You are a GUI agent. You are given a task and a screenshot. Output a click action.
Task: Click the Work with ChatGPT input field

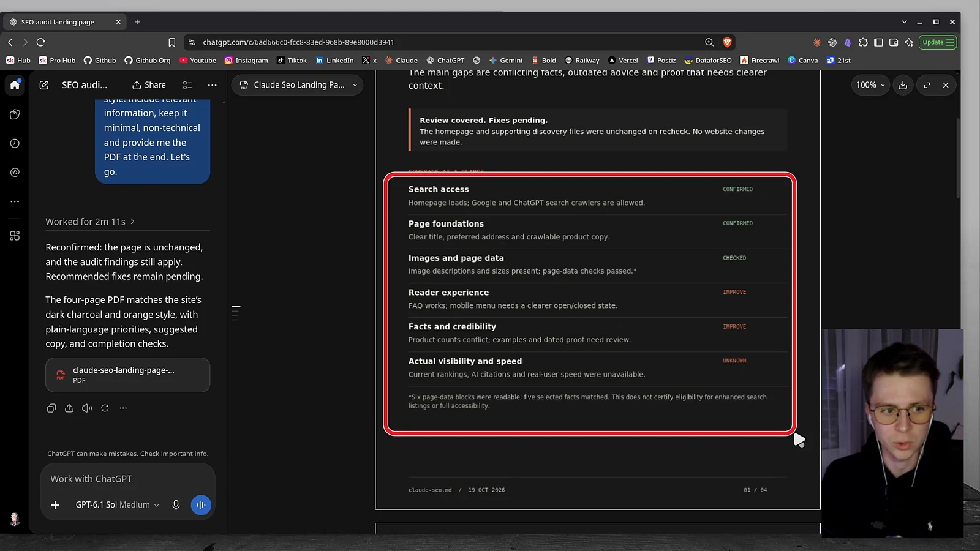[x=127, y=479]
